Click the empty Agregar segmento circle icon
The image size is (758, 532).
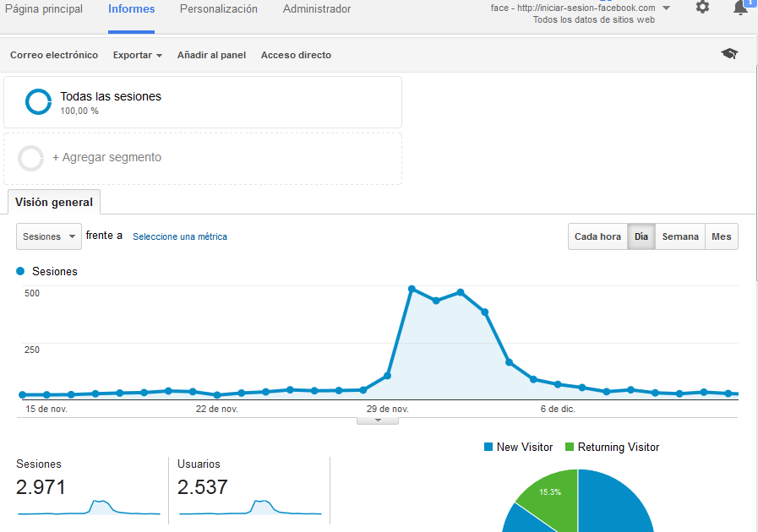(x=31, y=158)
